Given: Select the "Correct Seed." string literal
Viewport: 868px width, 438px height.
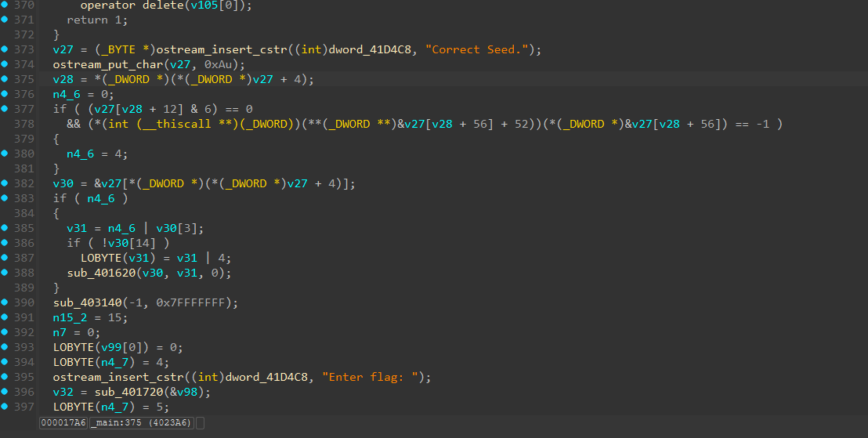Looking at the screenshot, I should click(x=476, y=49).
